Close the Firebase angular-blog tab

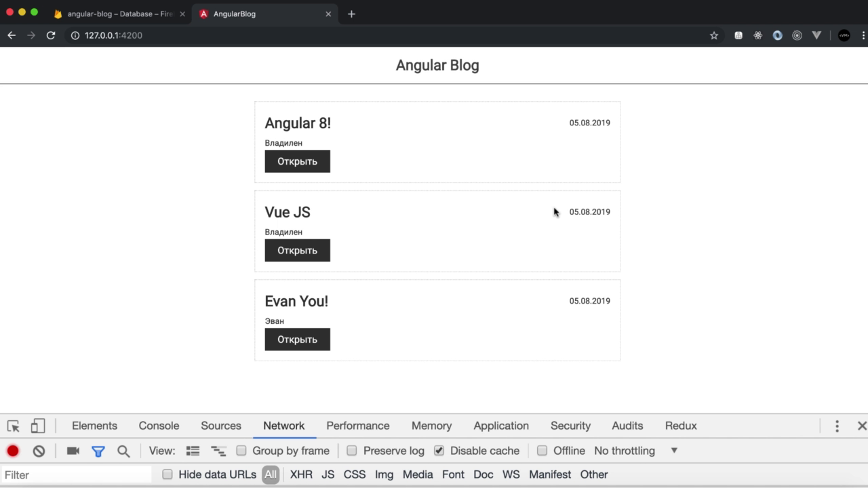tap(182, 14)
